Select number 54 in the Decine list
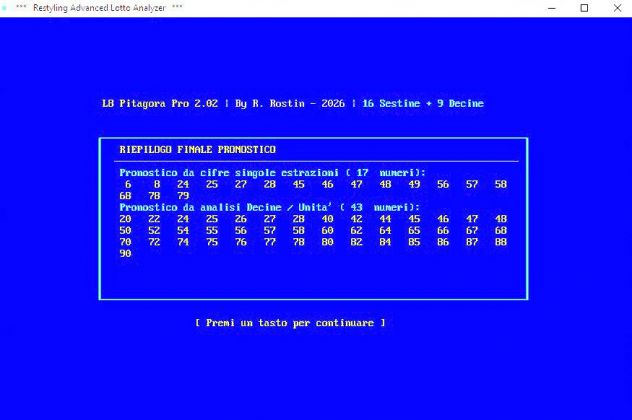Image resolution: width=632 pixels, height=420 pixels. (183, 231)
